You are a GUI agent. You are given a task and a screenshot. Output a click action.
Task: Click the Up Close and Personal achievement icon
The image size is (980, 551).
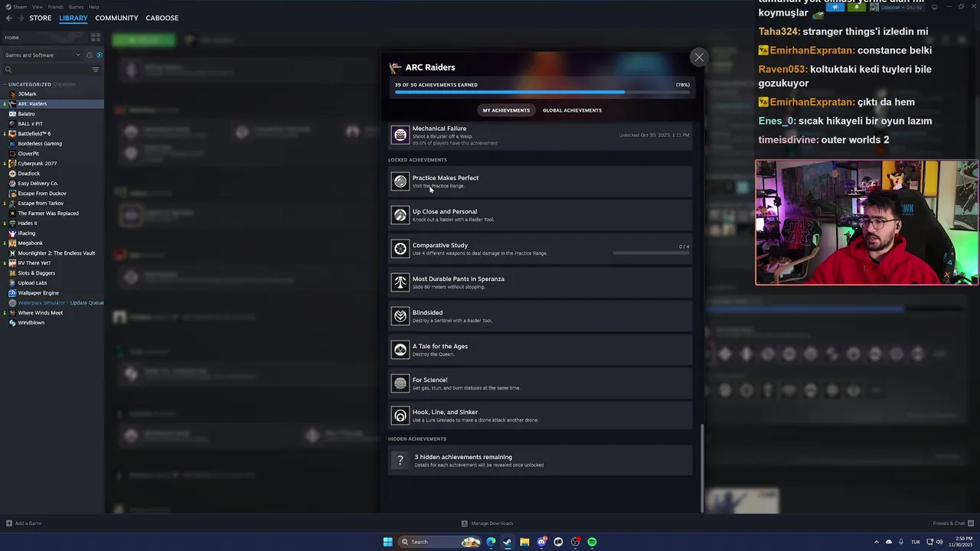[x=400, y=215]
